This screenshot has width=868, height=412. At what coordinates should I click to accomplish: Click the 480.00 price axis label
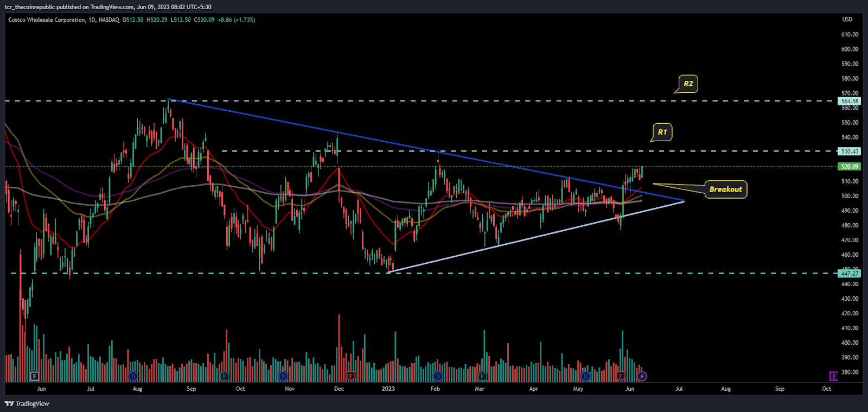850,225
